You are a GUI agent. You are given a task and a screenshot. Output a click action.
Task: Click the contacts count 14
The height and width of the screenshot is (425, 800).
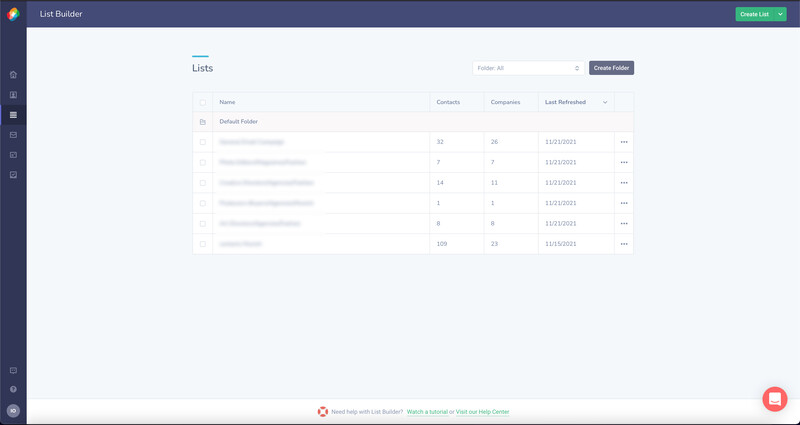point(440,183)
